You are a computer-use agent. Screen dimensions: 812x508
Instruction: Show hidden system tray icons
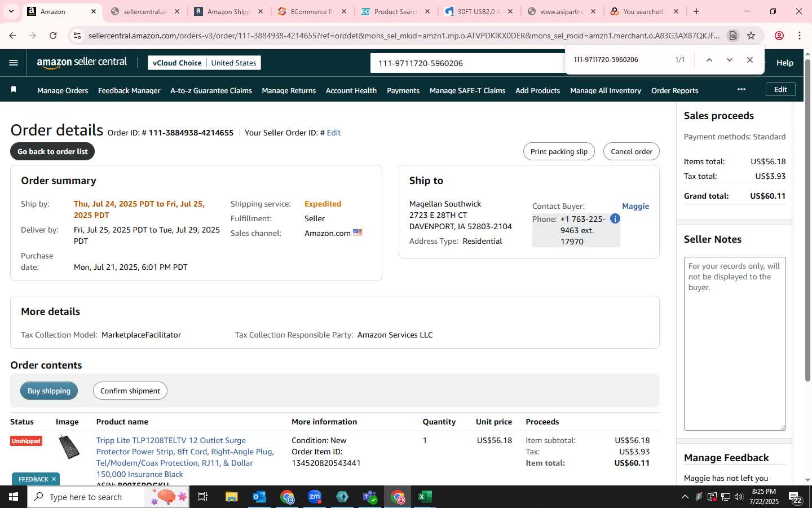[685, 497]
